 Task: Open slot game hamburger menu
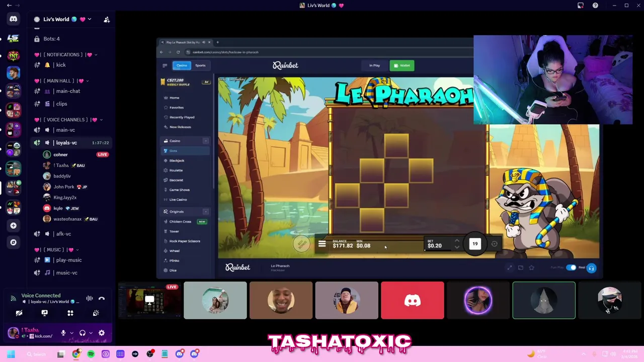(x=322, y=244)
